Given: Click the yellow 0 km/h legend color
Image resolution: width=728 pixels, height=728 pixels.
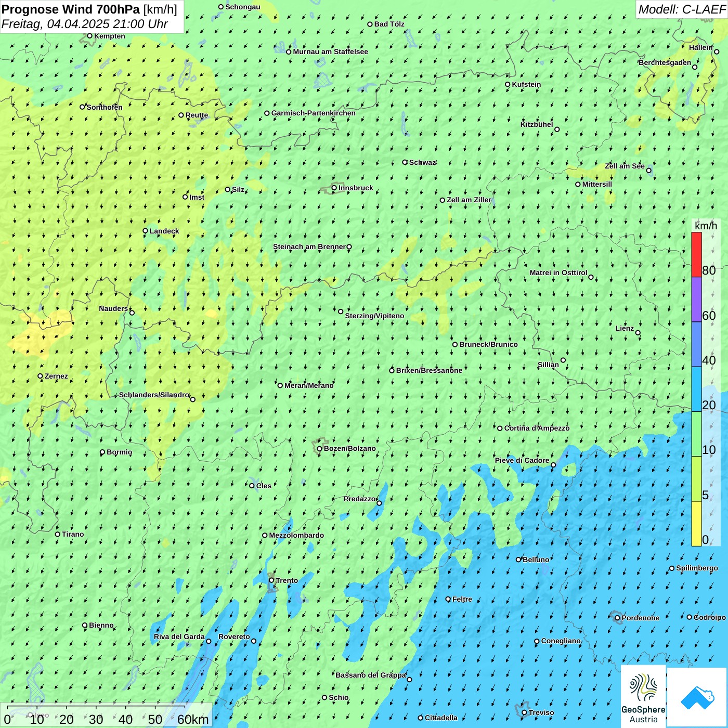Looking at the screenshot, I should coord(696,524).
